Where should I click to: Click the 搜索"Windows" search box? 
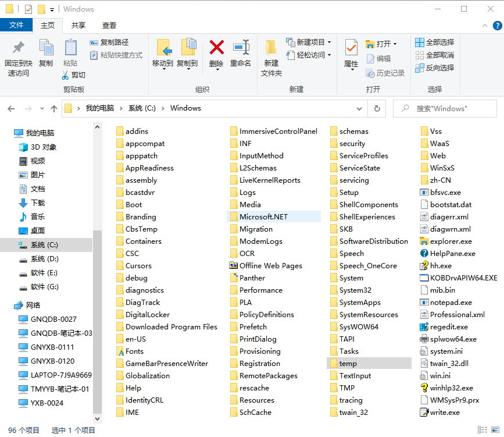445,108
